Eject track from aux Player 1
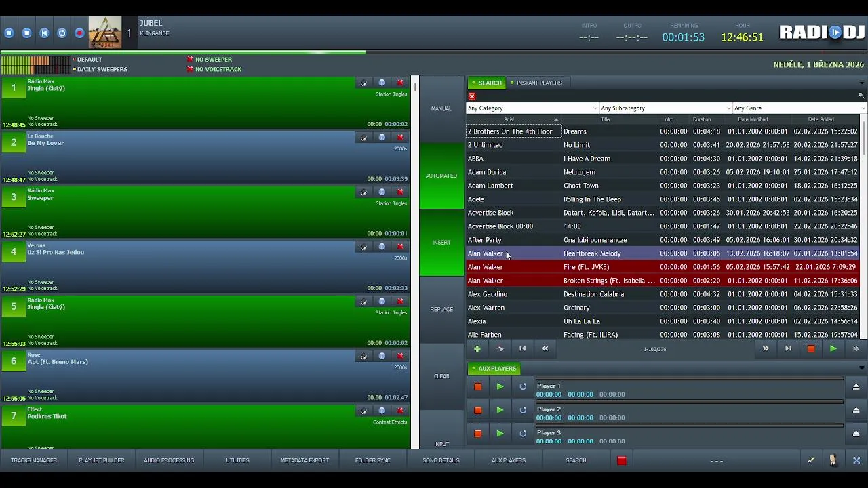 (x=856, y=386)
